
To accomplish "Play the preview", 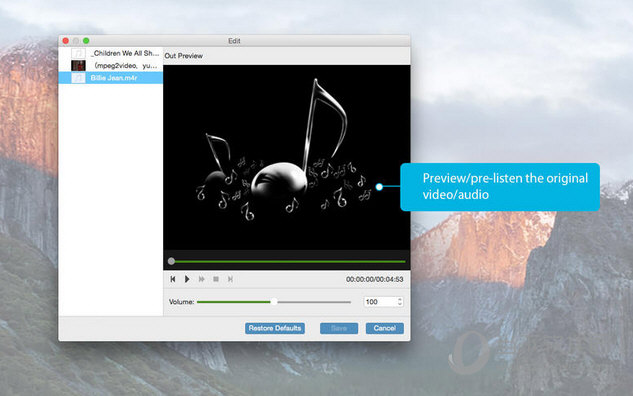I will point(187,279).
